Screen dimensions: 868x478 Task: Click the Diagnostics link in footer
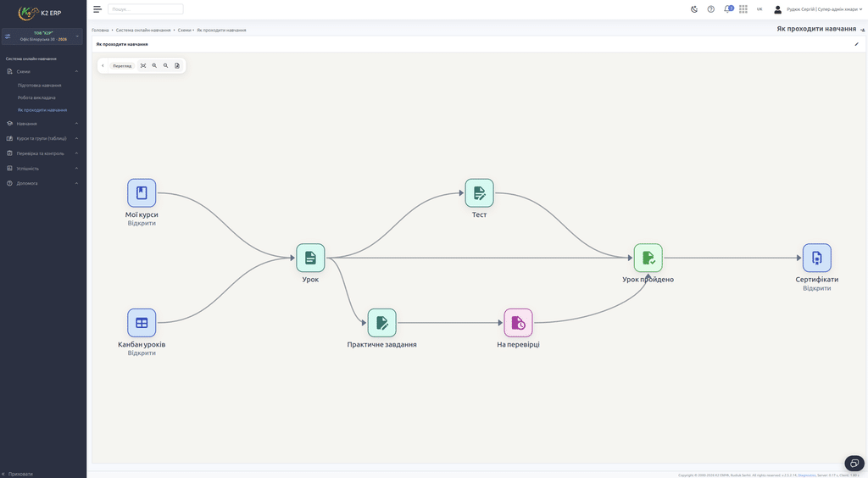tap(806, 475)
